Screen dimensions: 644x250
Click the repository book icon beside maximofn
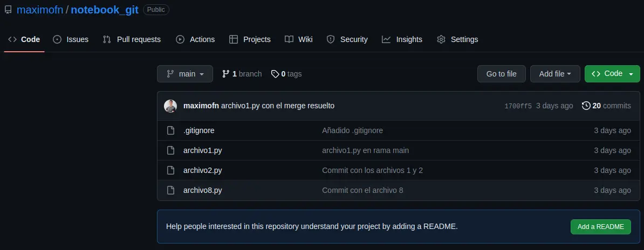click(8, 10)
